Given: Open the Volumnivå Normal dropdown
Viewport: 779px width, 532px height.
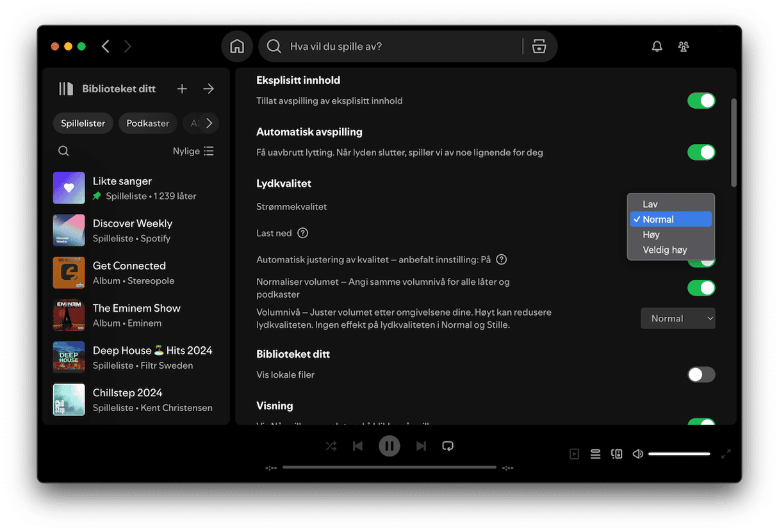Looking at the screenshot, I should (678, 318).
